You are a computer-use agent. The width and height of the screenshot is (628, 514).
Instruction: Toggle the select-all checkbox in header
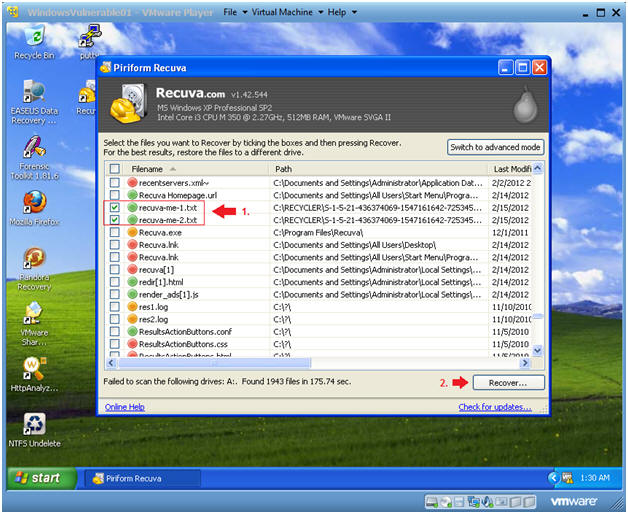(x=115, y=169)
